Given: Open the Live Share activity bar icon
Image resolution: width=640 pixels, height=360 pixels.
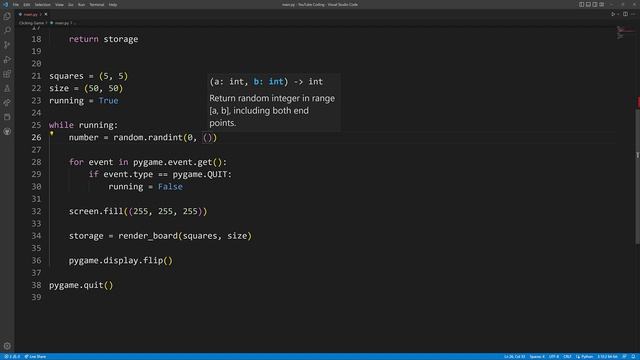Looking at the screenshot, I should click(7, 102).
